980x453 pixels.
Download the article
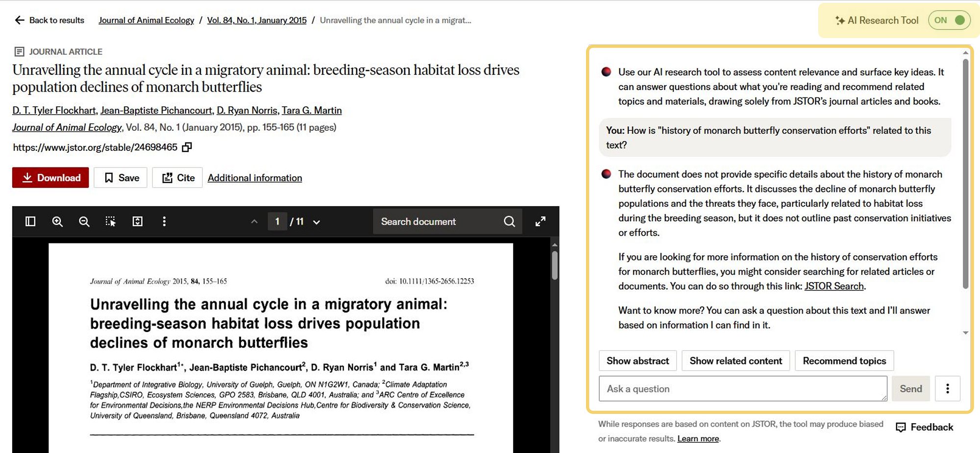pyautogui.click(x=50, y=177)
